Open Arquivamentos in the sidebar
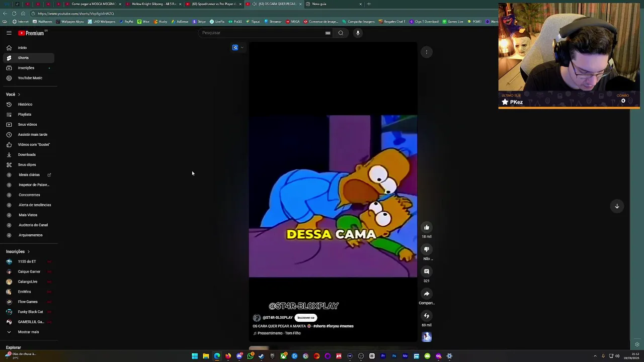Viewport: 644px width, 362px height. pos(29,235)
